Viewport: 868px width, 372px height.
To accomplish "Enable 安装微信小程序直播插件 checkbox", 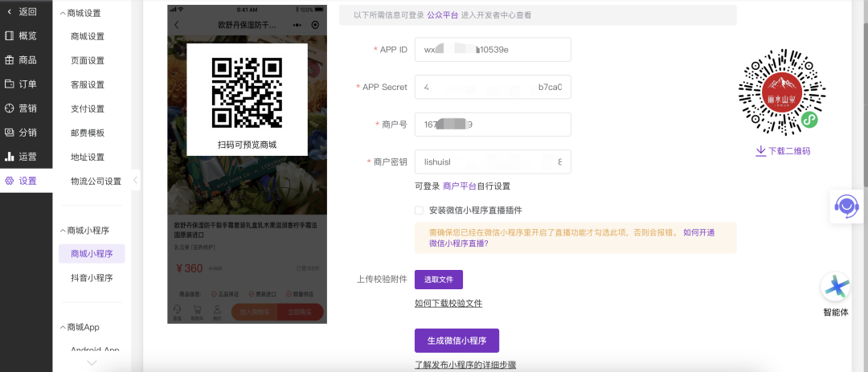I will (x=419, y=211).
